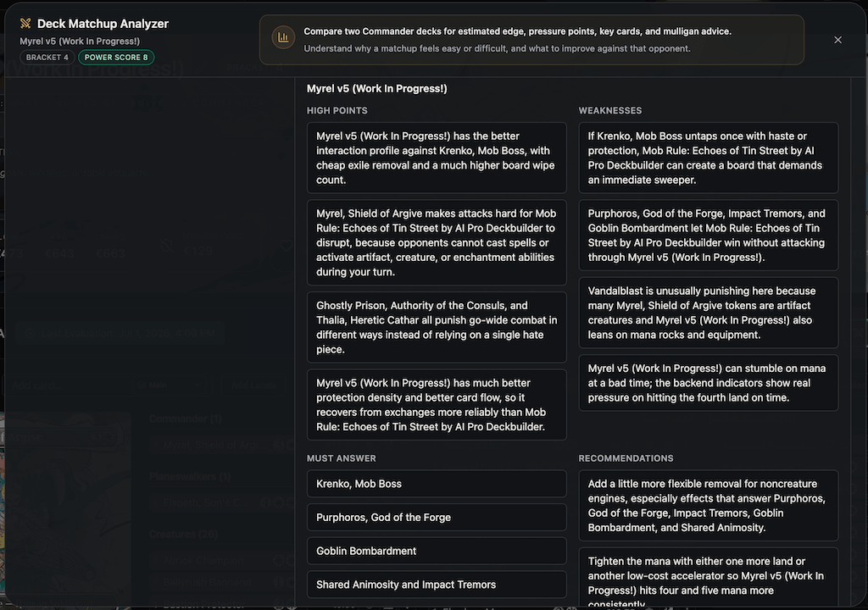Screen dimensions: 868x610
Task: Click the Krenko untaps with haste weakness
Action: click(x=709, y=158)
